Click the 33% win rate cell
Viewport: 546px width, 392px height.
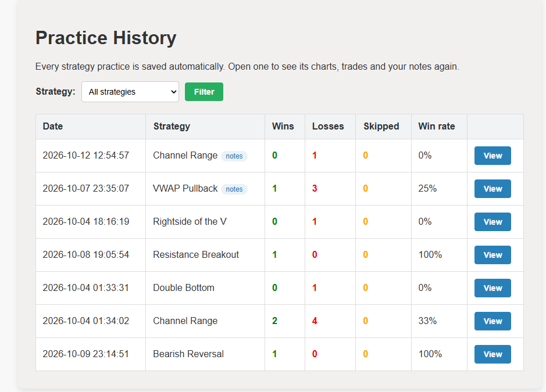tap(439, 321)
